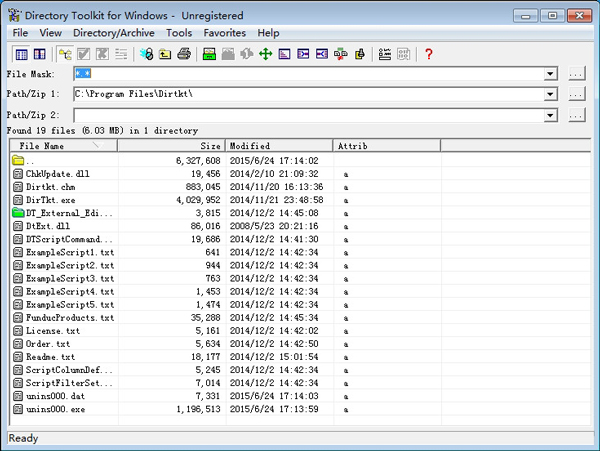
Task: Click the grayed list lines icon
Action: (x=121, y=54)
